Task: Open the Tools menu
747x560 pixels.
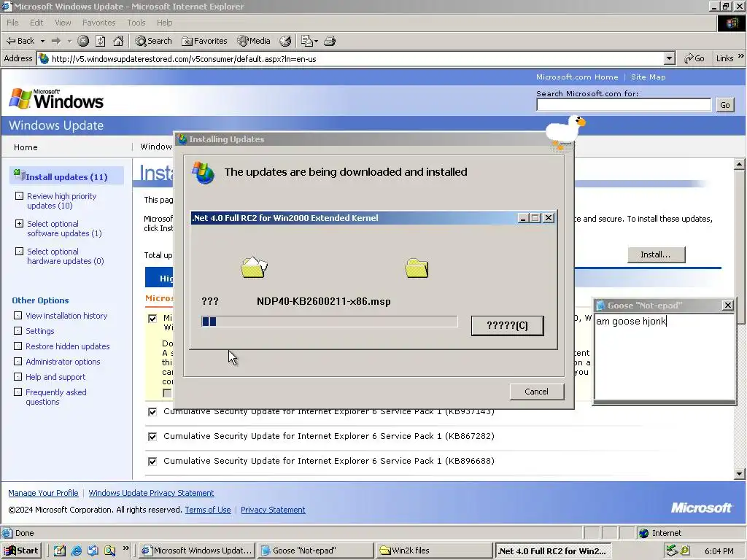Action: [136, 23]
